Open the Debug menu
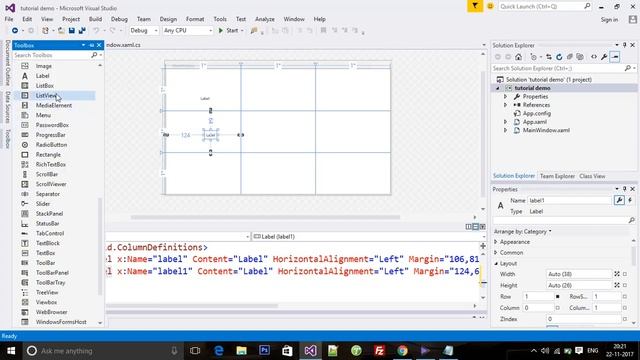Viewport: 640px width, 360px height. click(119, 19)
